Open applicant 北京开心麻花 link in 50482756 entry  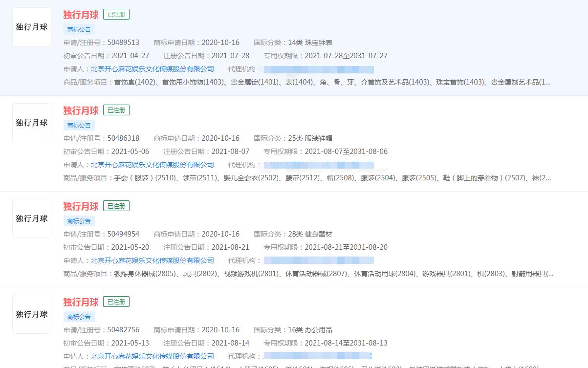click(x=152, y=356)
